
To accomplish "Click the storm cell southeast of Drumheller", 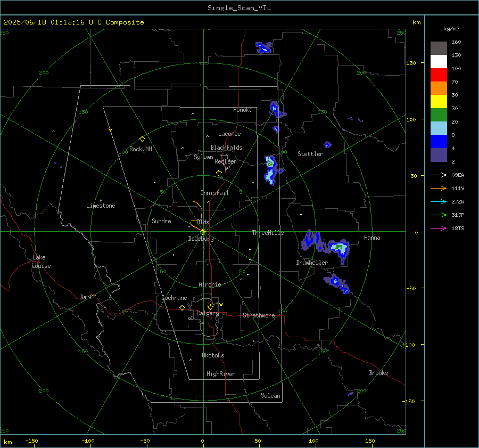I will [x=337, y=283].
